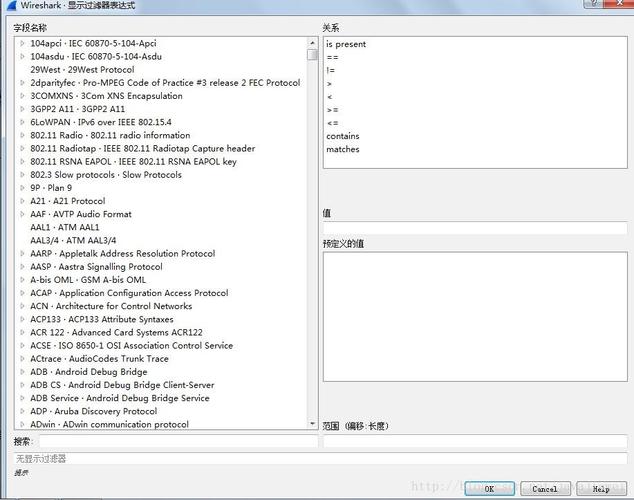Expand 2dparityfec Pro-MPEG protocol node
The height and width of the screenshot is (500, 634).
click(x=22, y=82)
